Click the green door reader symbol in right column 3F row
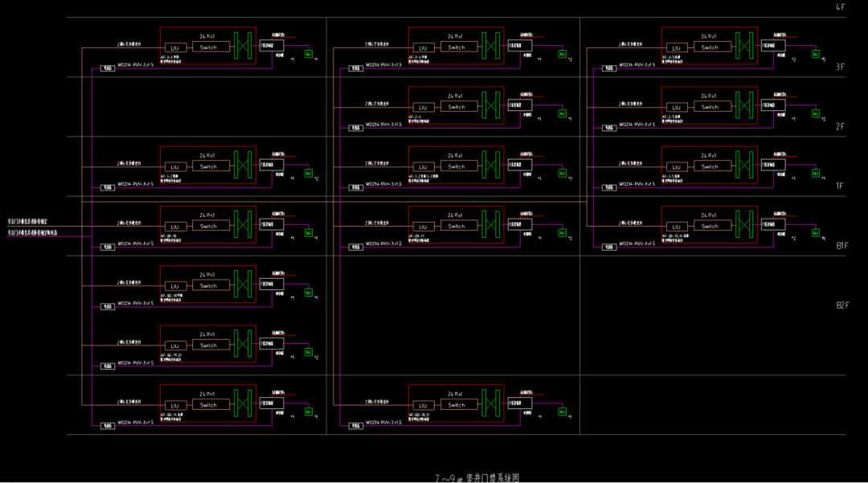868x483 pixels. pos(815,55)
